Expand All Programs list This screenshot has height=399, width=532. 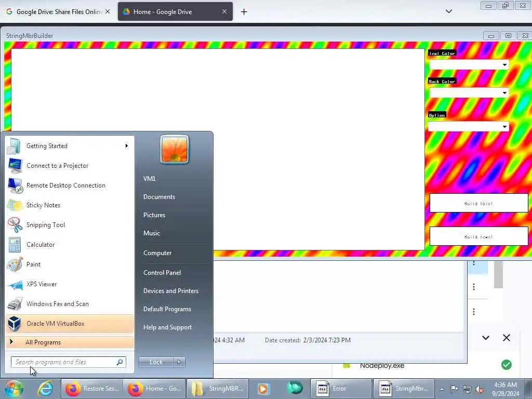pyautogui.click(x=70, y=342)
